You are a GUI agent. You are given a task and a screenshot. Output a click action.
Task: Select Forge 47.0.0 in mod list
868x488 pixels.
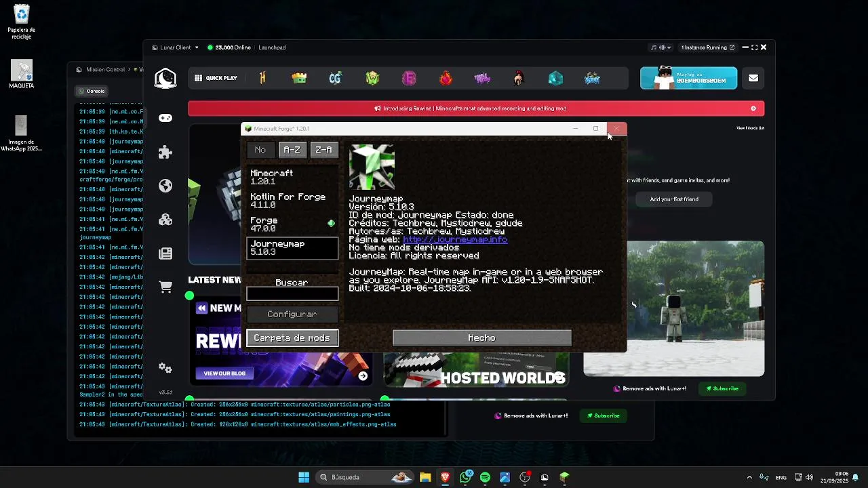pyautogui.click(x=292, y=224)
